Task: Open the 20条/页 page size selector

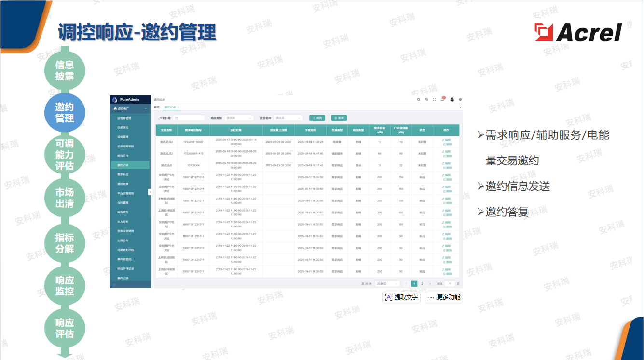Action: (387, 284)
